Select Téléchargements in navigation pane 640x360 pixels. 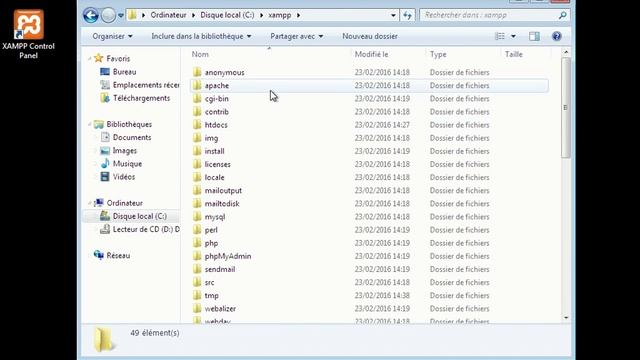click(x=141, y=98)
